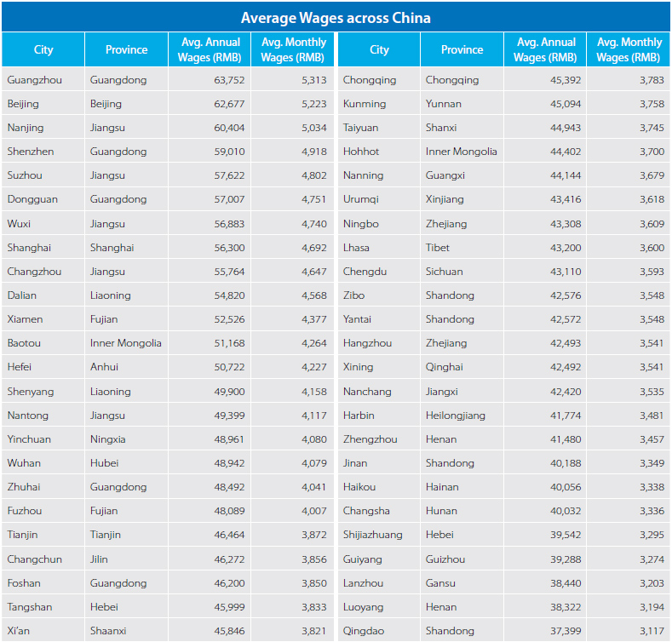Click the Jilin province cell
This screenshot has height=642, width=672.
(100, 559)
